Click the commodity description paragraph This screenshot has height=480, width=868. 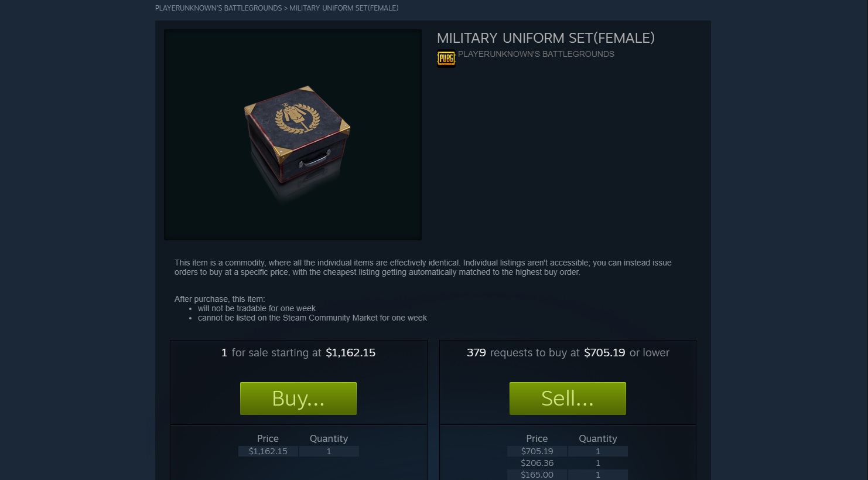click(x=423, y=267)
